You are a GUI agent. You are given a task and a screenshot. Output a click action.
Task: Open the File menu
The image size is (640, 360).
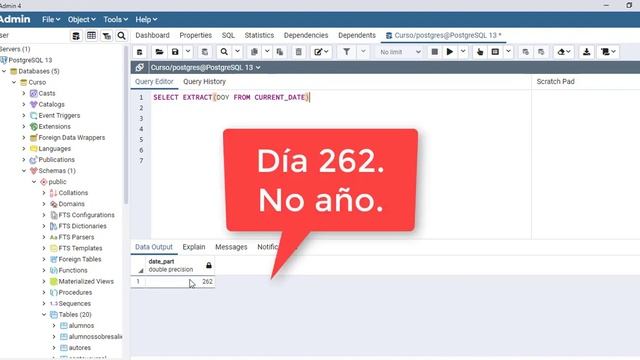tap(51, 19)
